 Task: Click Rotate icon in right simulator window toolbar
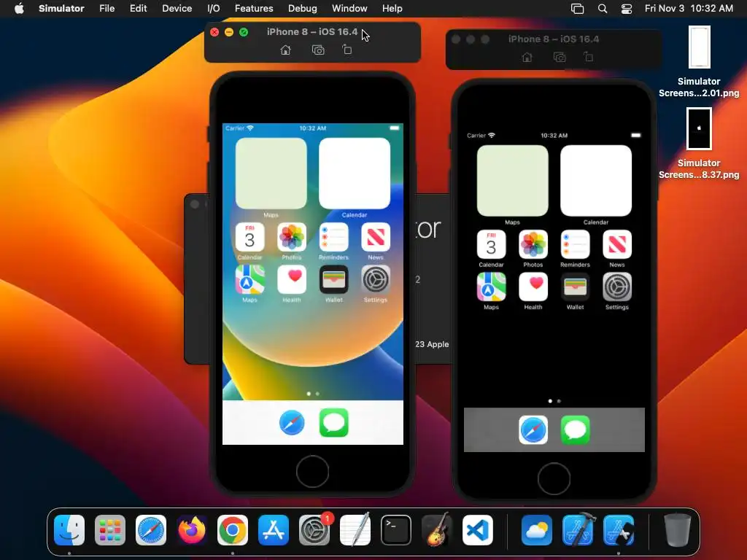(589, 57)
